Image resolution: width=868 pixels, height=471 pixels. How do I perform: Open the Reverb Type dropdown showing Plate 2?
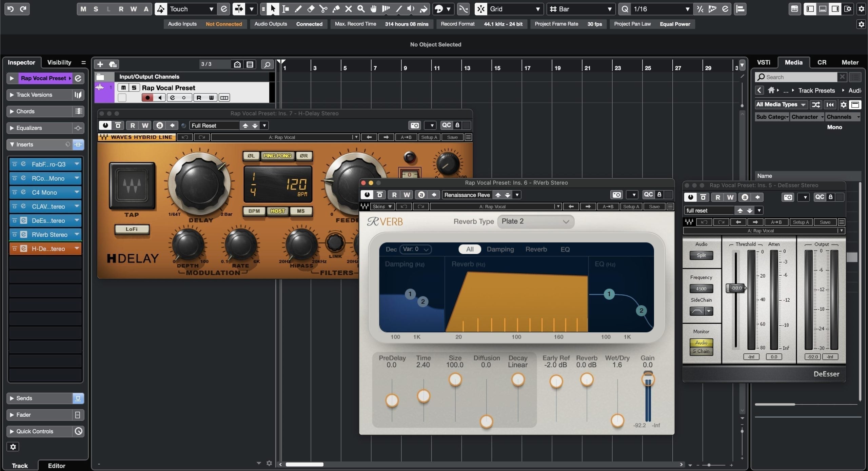coord(535,221)
